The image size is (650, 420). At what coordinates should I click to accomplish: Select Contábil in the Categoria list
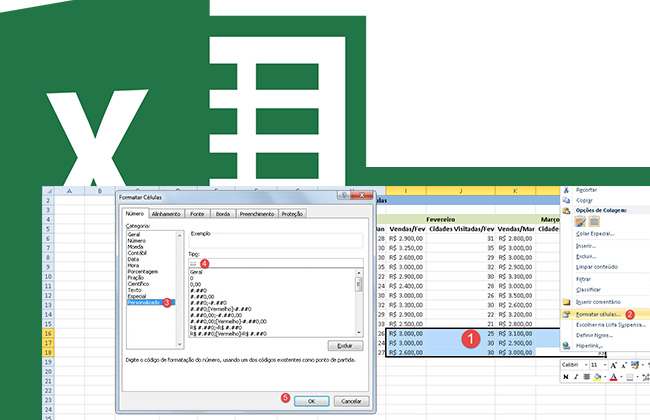tap(137, 253)
